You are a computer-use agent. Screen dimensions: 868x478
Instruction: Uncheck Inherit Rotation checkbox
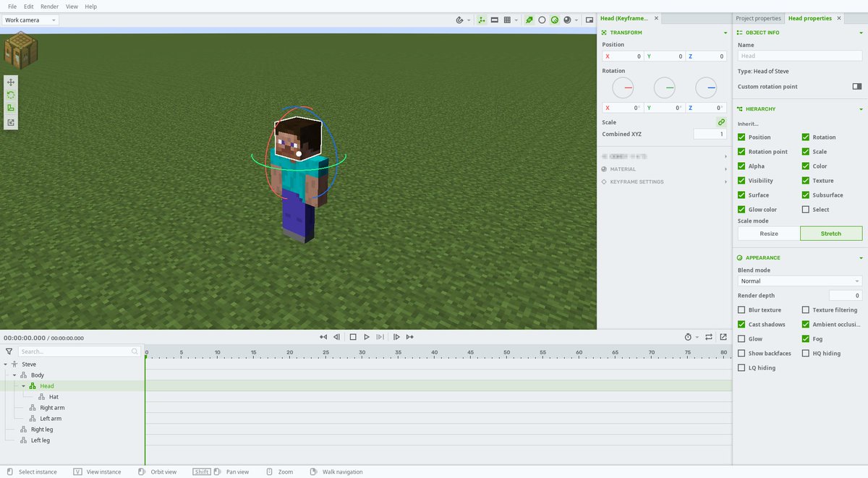pyautogui.click(x=806, y=137)
